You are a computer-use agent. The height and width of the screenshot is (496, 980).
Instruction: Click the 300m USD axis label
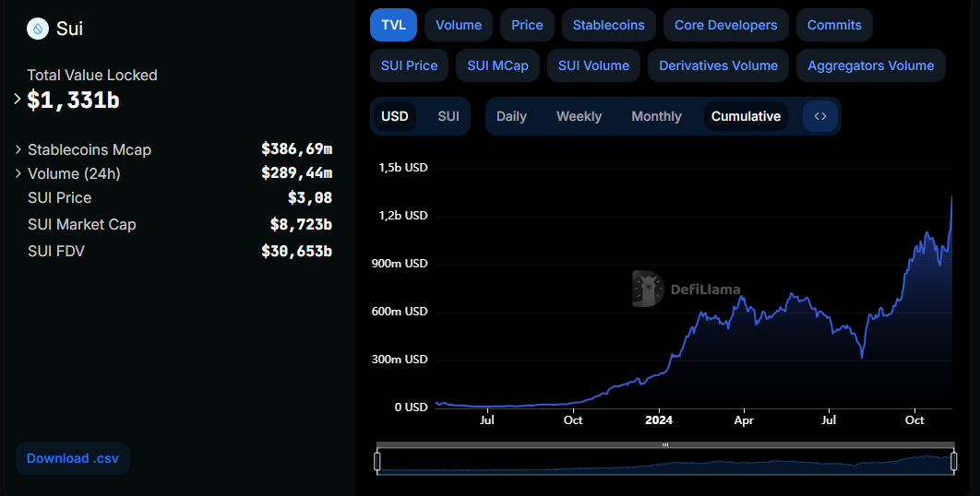[x=400, y=360]
